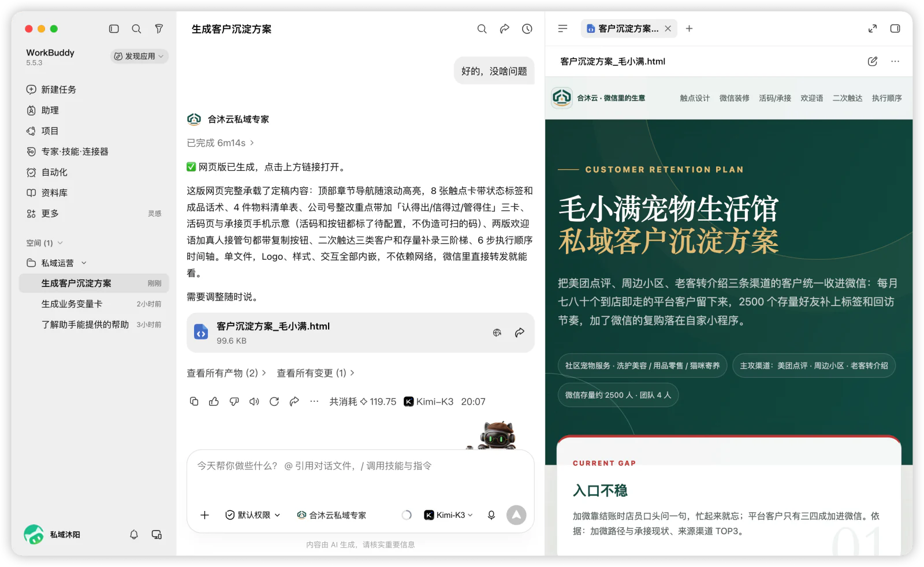Click 合沐云 logo in preview page
The width and height of the screenshot is (924, 567).
point(561,98)
